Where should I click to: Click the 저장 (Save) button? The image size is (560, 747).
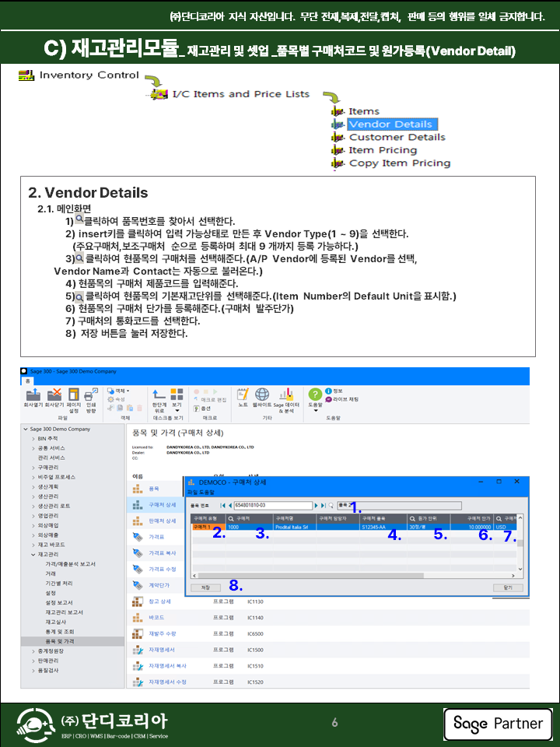[205, 588]
